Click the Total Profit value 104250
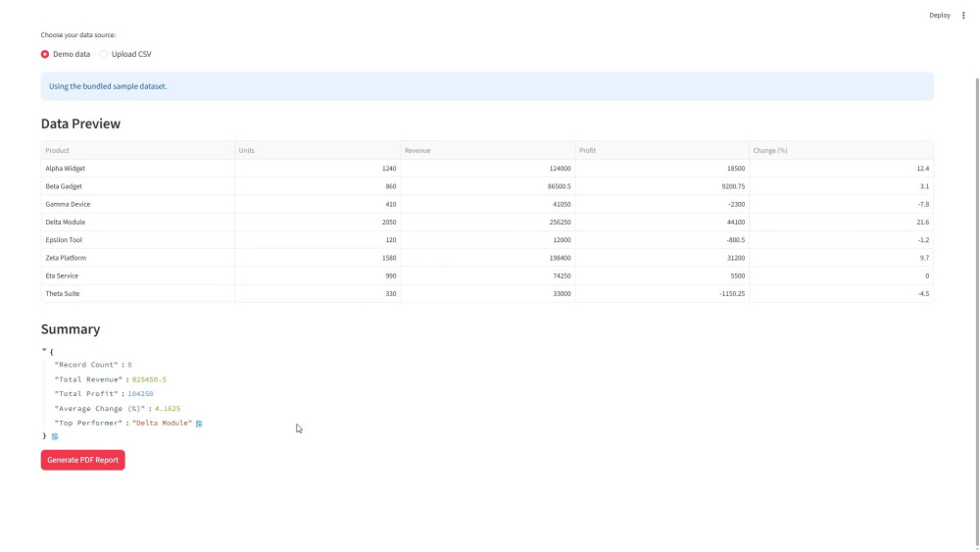 coord(140,394)
